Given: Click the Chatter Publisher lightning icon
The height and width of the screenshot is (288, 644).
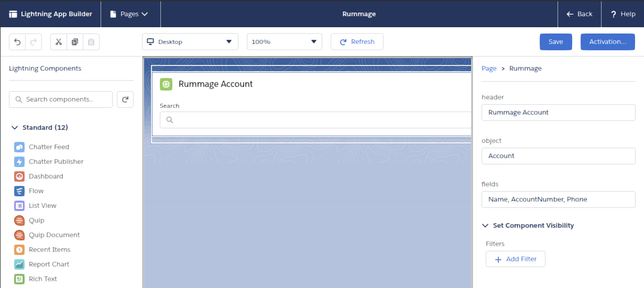Looking at the screenshot, I should [x=19, y=162].
